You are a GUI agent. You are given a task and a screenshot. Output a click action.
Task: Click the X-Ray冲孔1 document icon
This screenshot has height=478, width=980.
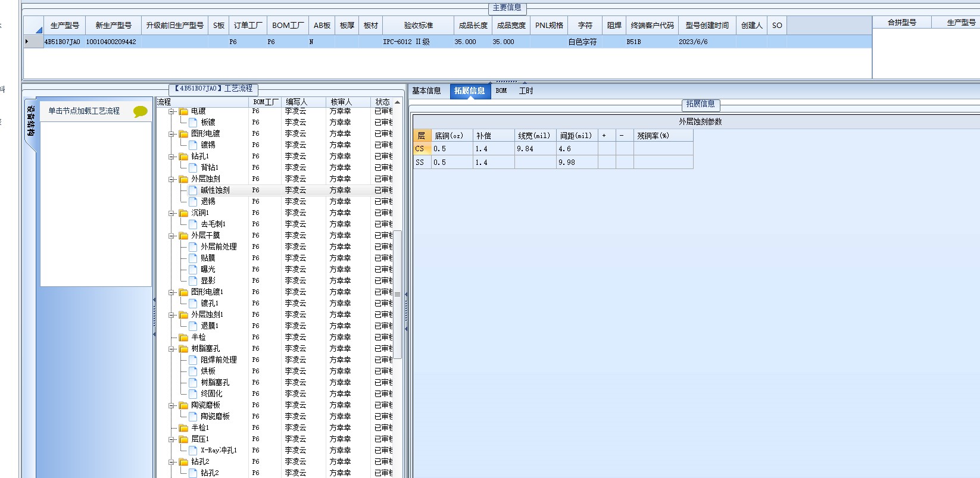(x=193, y=451)
